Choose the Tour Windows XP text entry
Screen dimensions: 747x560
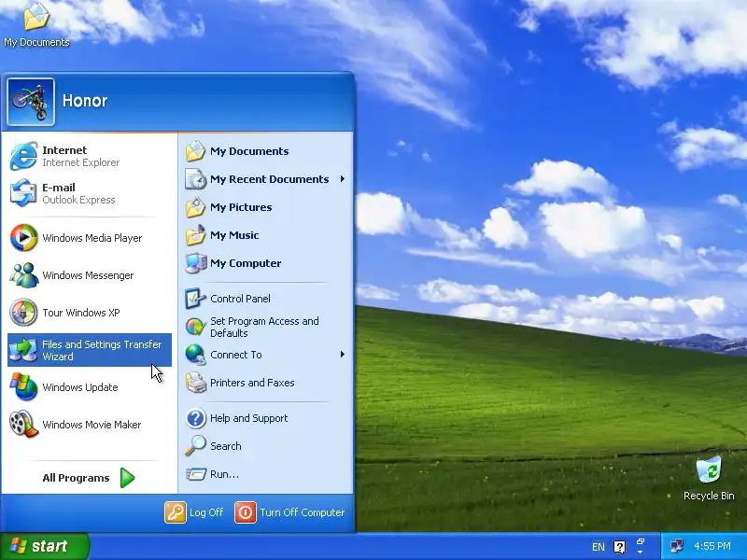click(81, 313)
